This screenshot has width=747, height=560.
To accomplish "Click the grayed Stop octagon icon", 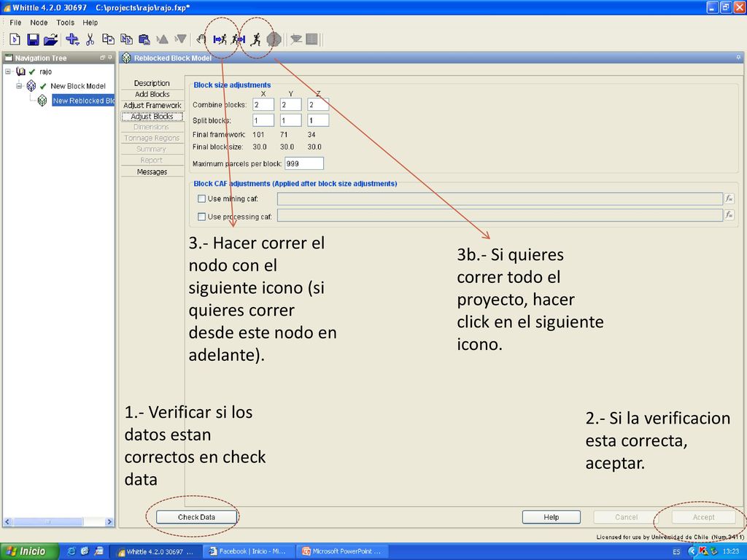I will pos(274,39).
